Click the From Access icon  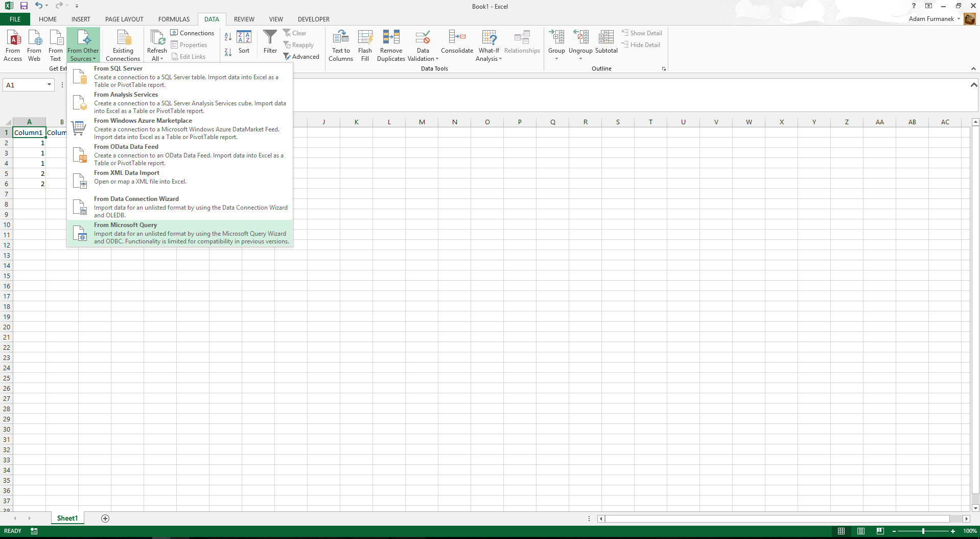coord(13,45)
